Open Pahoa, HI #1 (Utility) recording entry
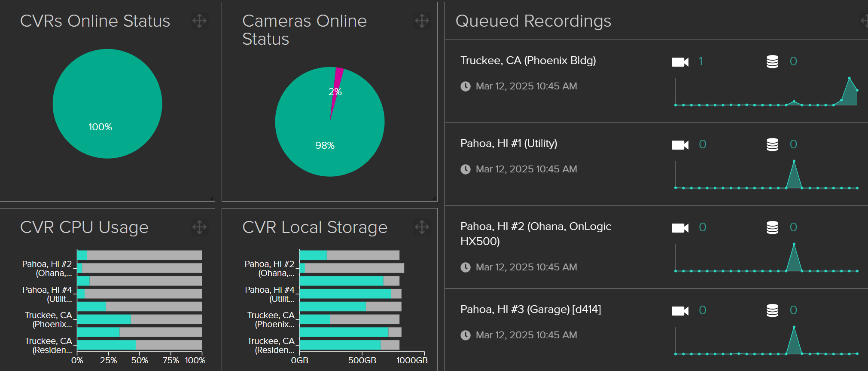This screenshot has height=371, width=868. click(509, 144)
